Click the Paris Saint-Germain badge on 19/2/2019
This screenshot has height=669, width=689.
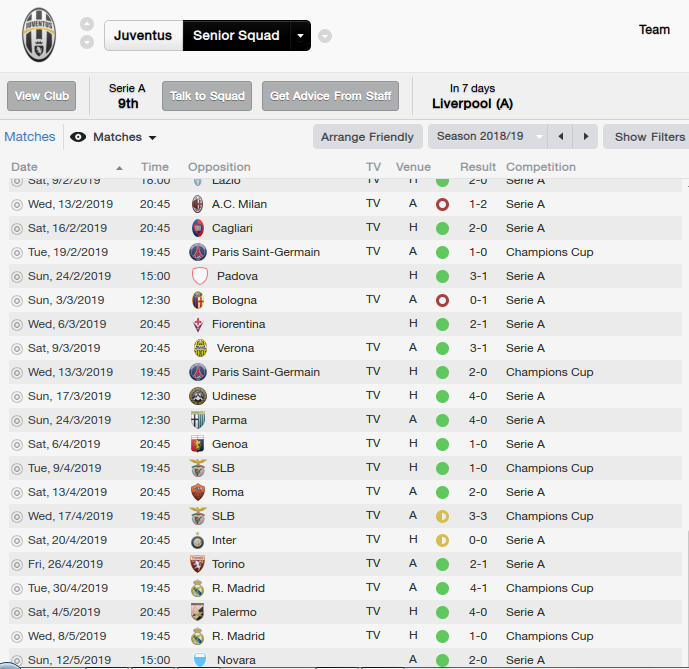[198, 252]
